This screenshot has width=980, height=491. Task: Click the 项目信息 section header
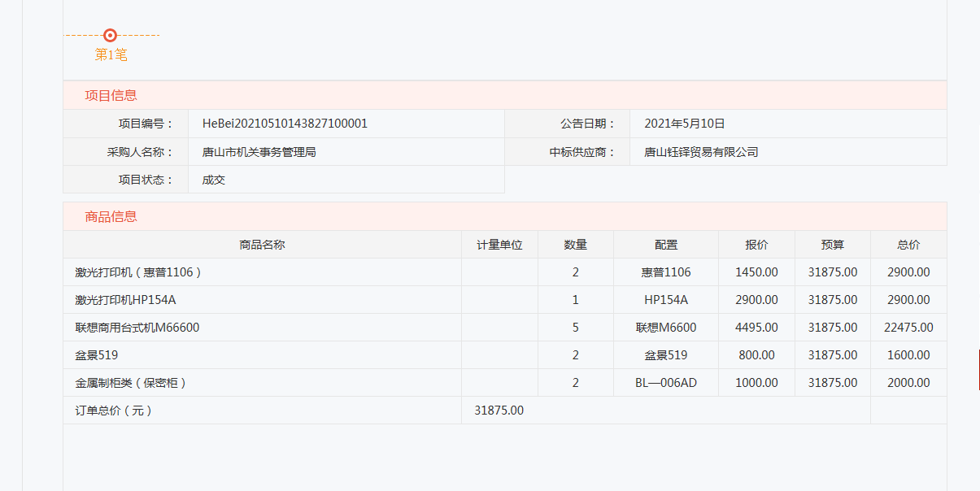coord(111,95)
